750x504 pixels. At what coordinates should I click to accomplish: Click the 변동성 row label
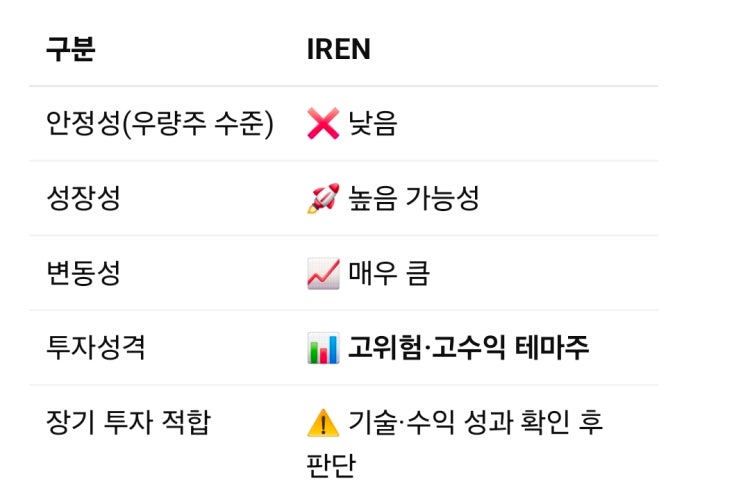pos(82,273)
